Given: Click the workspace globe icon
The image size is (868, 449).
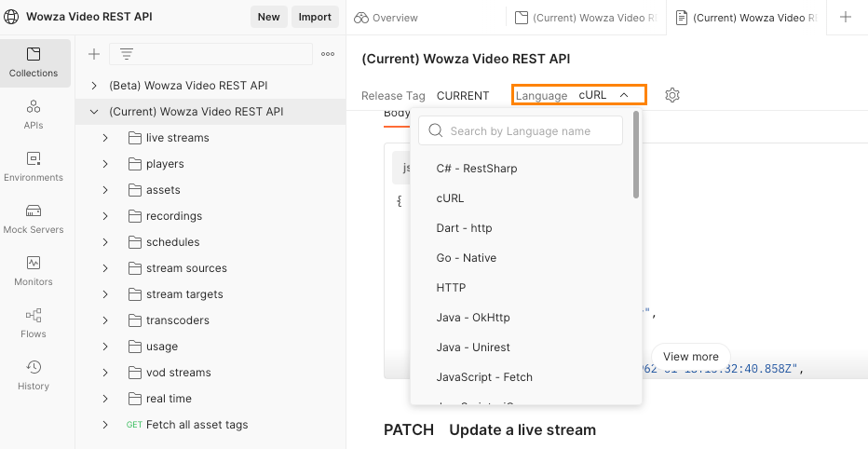Looking at the screenshot, I should 11,17.
